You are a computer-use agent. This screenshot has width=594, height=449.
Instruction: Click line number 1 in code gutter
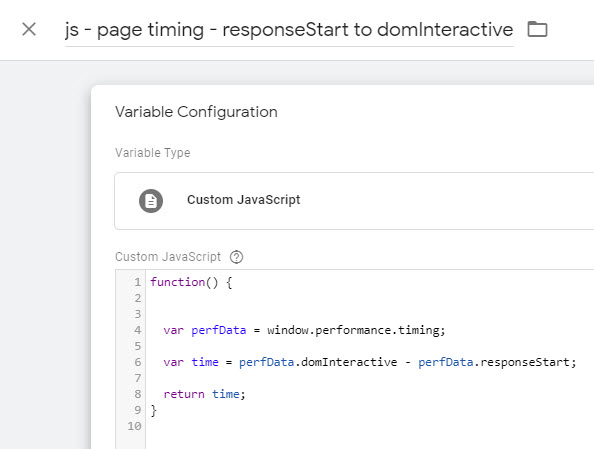137,282
